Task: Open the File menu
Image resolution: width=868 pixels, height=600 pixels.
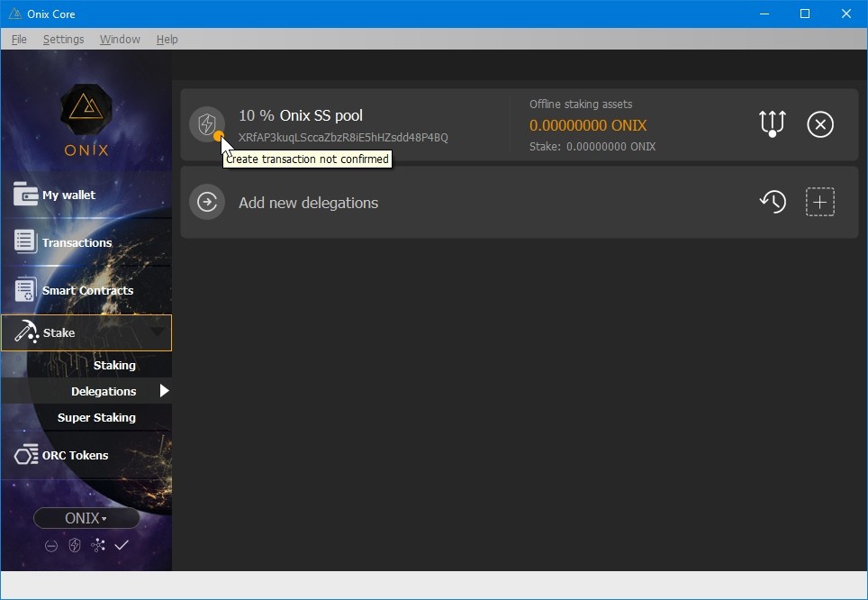Action: [x=19, y=40]
